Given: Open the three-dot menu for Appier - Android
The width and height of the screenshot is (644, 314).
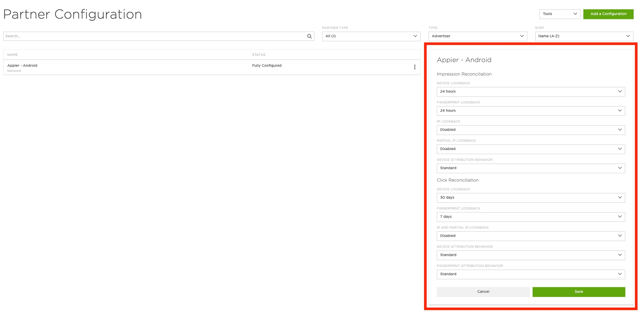Looking at the screenshot, I should (x=415, y=67).
